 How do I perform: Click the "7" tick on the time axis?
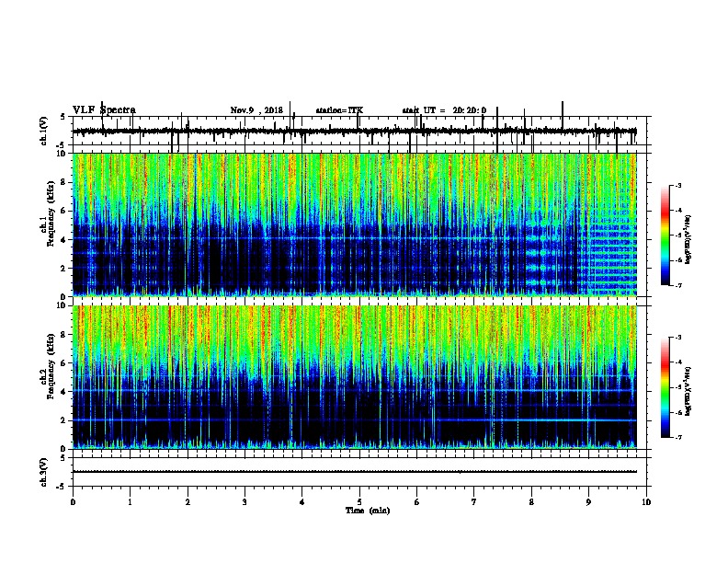pos(474,502)
